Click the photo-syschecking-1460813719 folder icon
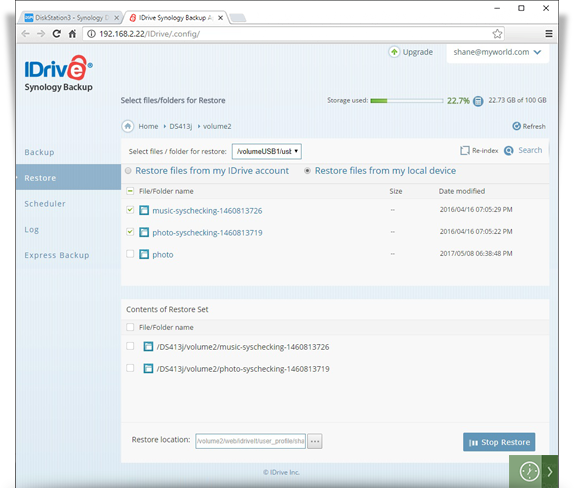 pos(144,232)
